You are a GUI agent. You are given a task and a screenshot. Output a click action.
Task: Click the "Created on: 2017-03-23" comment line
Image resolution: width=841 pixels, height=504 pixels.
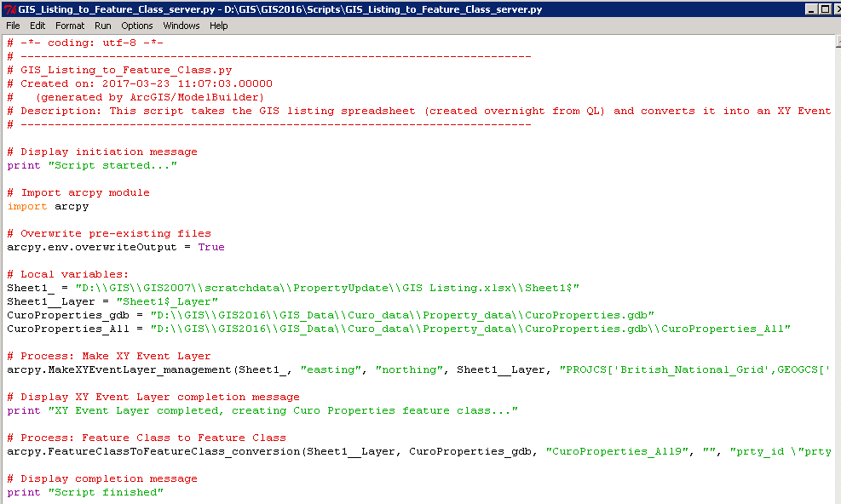pos(140,83)
